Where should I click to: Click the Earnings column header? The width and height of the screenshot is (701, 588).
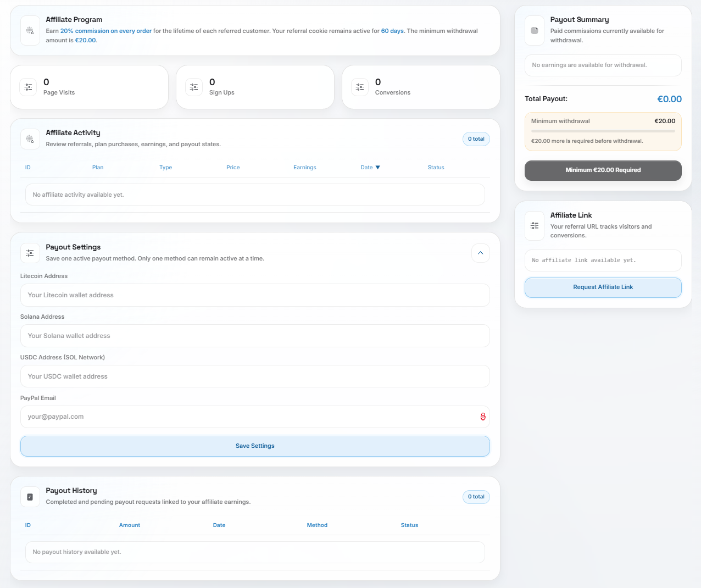[305, 168]
